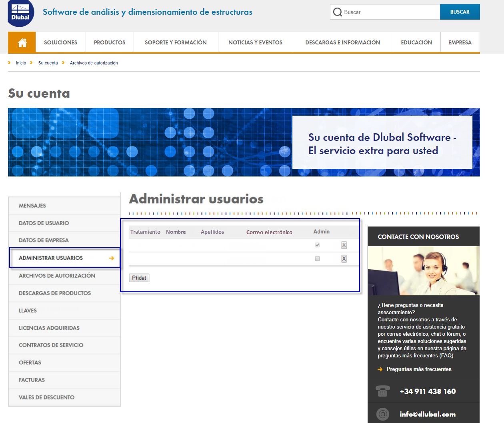Image resolution: width=504 pixels, height=423 pixels.
Task: Click the magnifying glass search icon
Action: click(338, 12)
